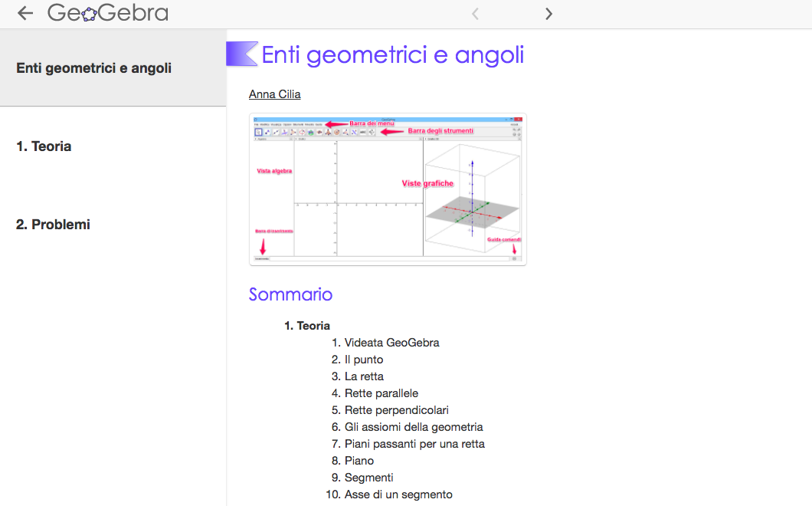The height and width of the screenshot is (506, 812).
Task: Open 'Piani passanti per una retta' entry
Action: click(x=414, y=444)
